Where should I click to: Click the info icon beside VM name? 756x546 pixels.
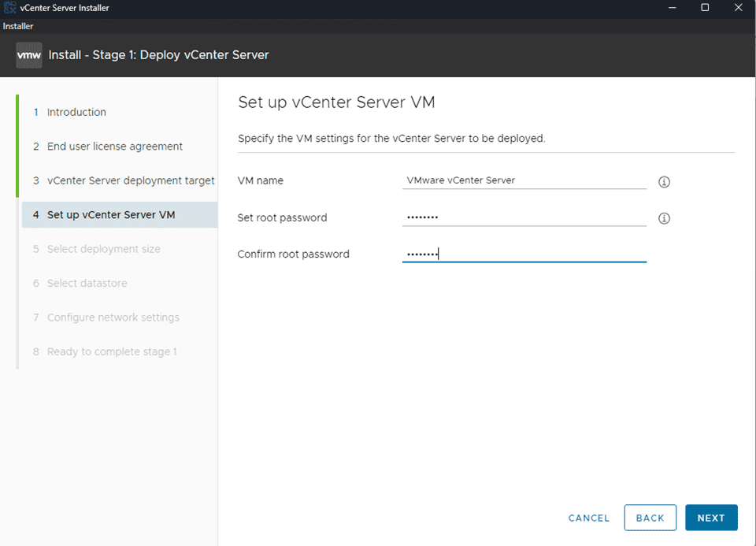click(x=664, y=182)
